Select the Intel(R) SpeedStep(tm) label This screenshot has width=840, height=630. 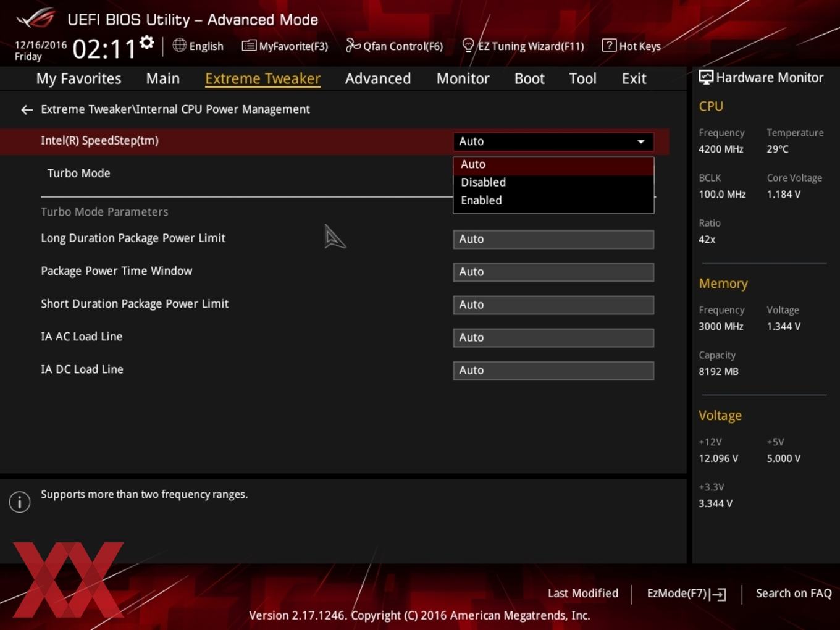click(x=99, y=141)
